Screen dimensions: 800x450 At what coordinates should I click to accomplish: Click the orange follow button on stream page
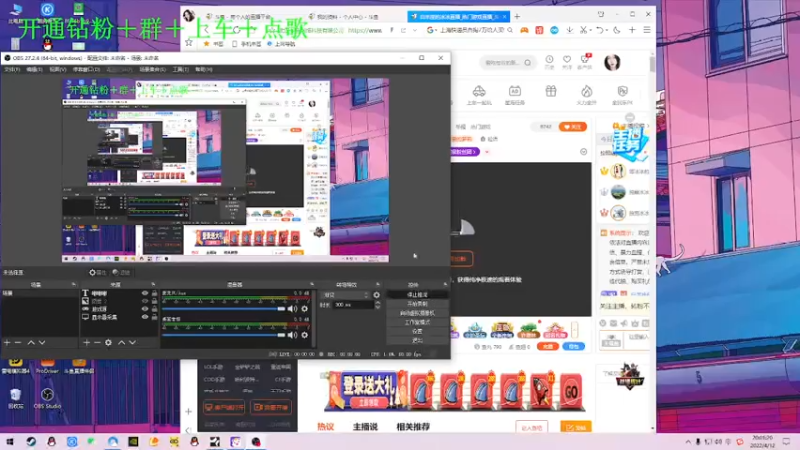[572, 127]
